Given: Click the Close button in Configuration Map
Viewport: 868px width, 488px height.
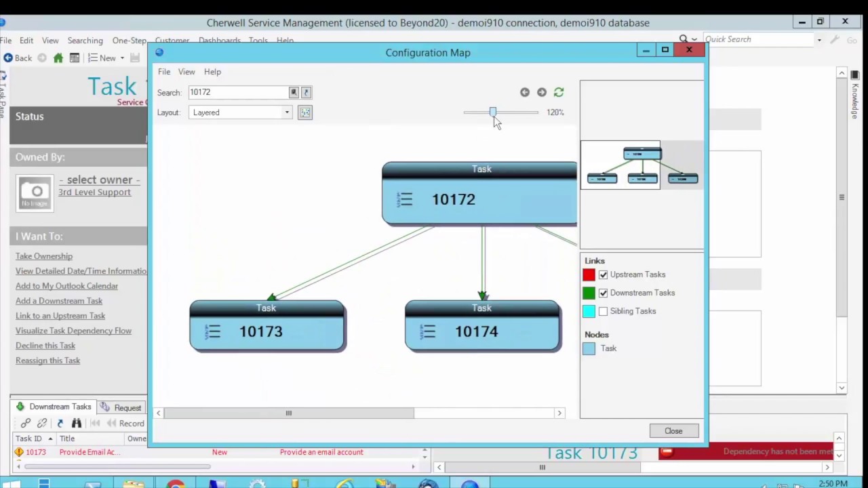Looking at the screenshot, I should point(673,431).
